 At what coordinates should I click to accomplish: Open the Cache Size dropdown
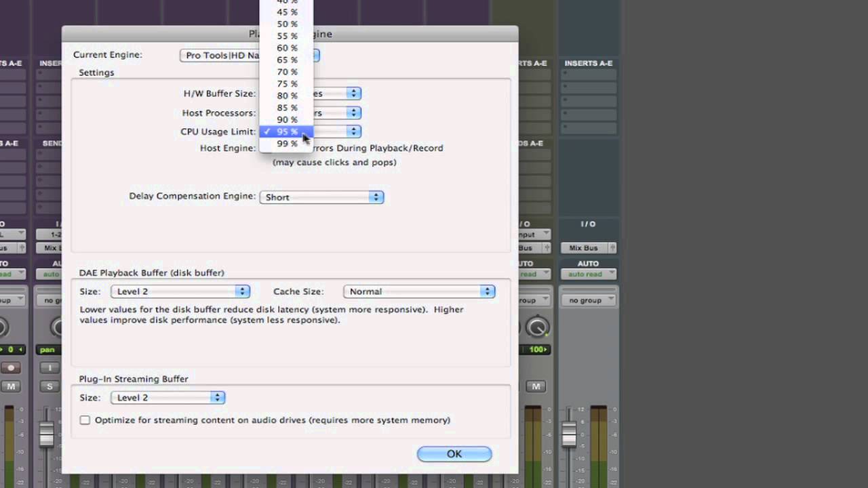(x=419, y=291)
